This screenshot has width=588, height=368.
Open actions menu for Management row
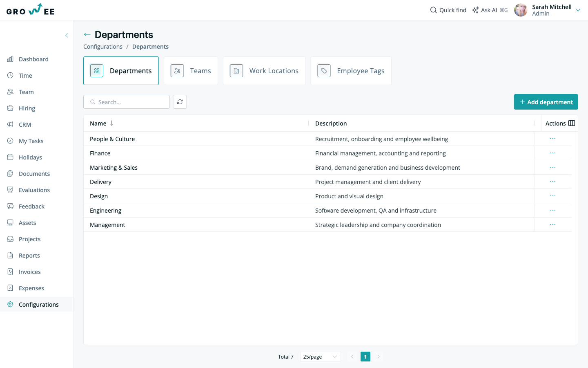coord(553,224)
